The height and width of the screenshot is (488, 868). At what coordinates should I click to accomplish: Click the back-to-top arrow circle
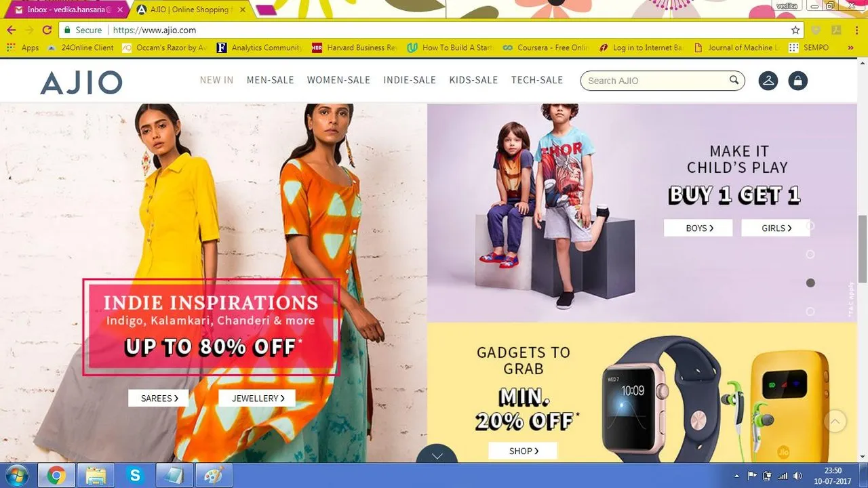point(835,422)
